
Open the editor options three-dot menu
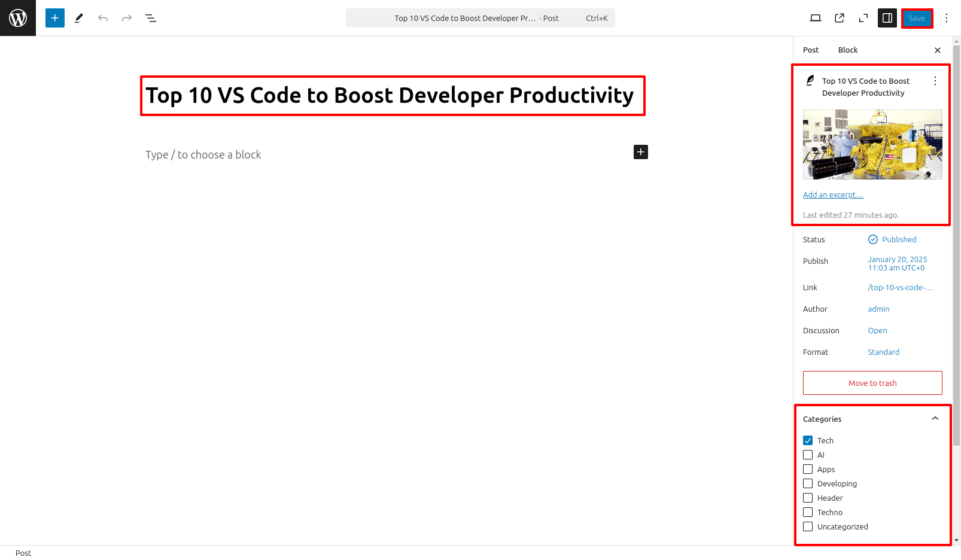[x=947, y=18]
